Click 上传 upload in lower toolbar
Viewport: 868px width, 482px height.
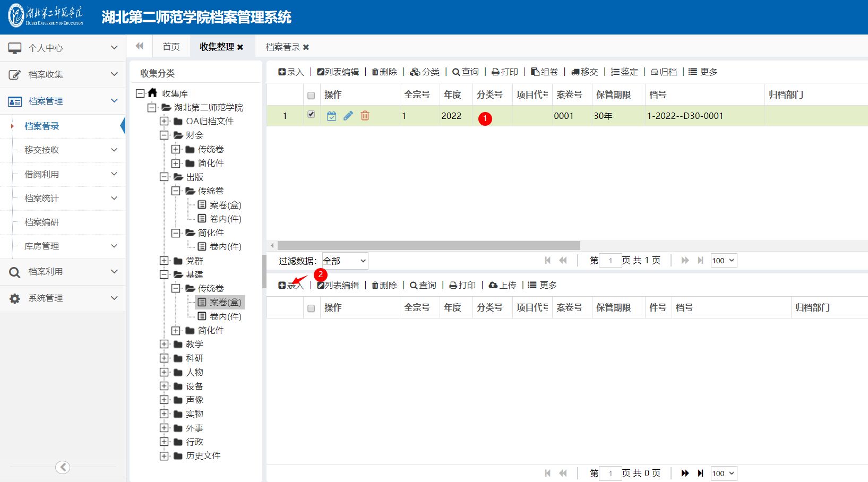pyautogui.click(x=502, y=285)
